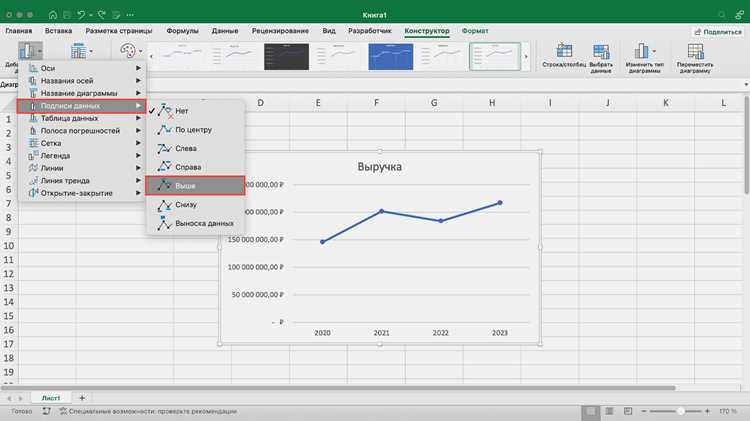Screen dimensions: 750x421
Task: Open the Quick Layout button
Action: click(x=81, y=51)
